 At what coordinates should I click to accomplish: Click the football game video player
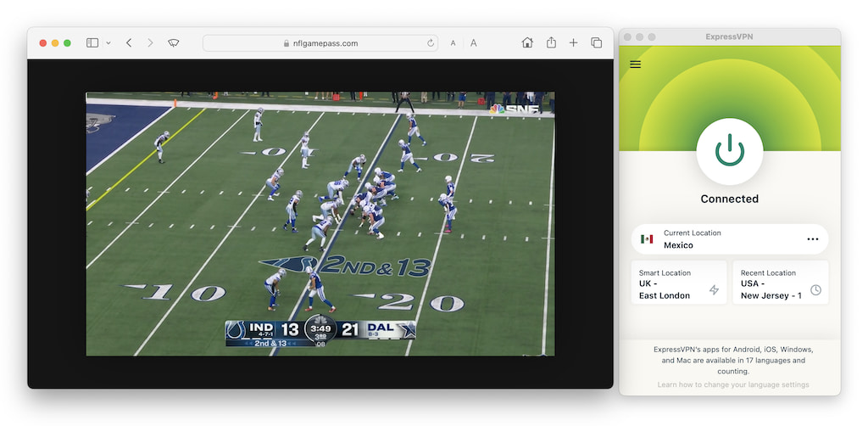[x=320, y=224]
